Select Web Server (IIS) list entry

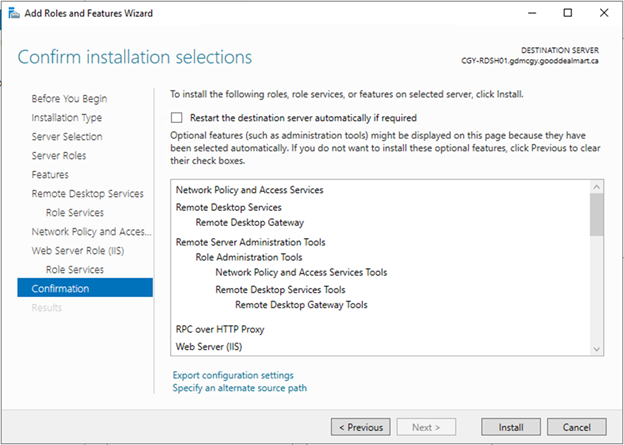point(209,347)
